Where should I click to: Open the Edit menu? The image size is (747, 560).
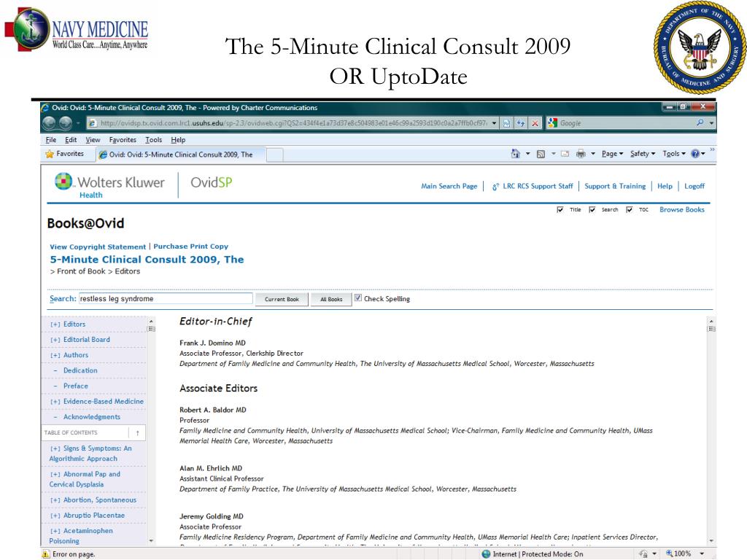click(x=71, y=139)
